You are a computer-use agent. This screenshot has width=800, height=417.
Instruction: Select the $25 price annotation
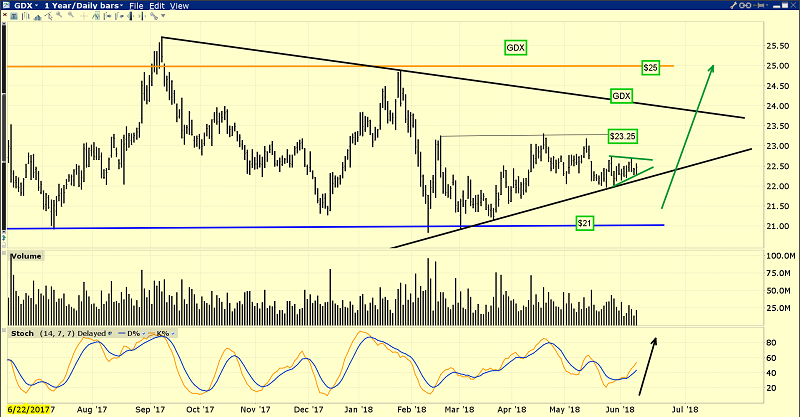coord(651,67)
